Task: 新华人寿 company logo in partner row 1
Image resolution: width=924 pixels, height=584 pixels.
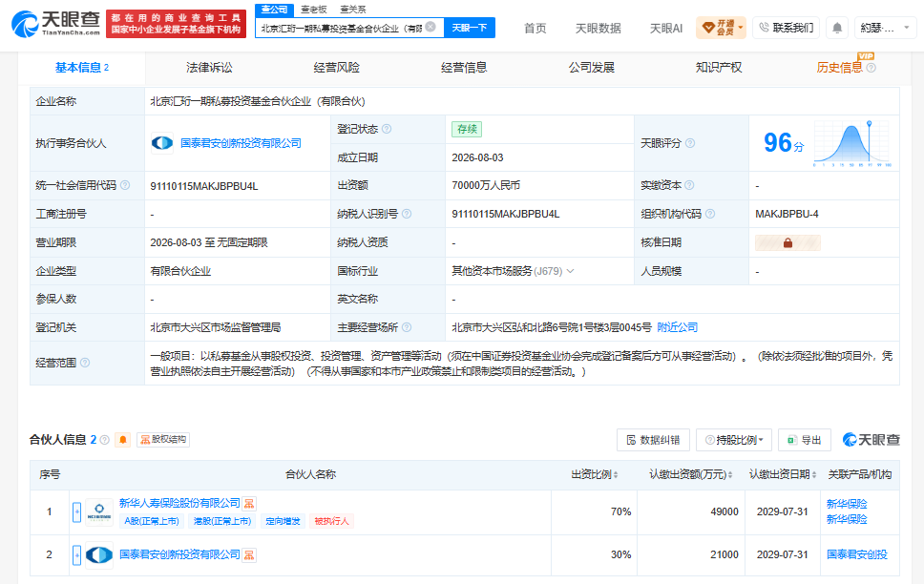Action: pos(99,511)
